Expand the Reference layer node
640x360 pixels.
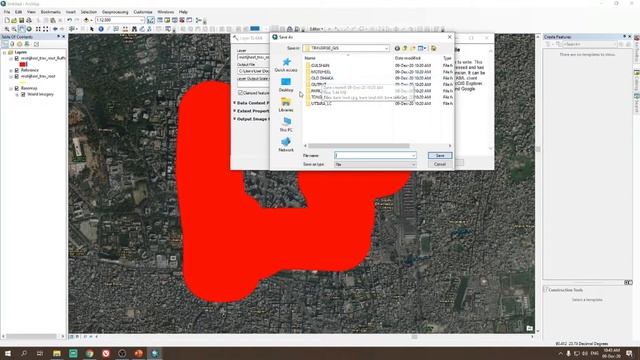tap(11, 70)
